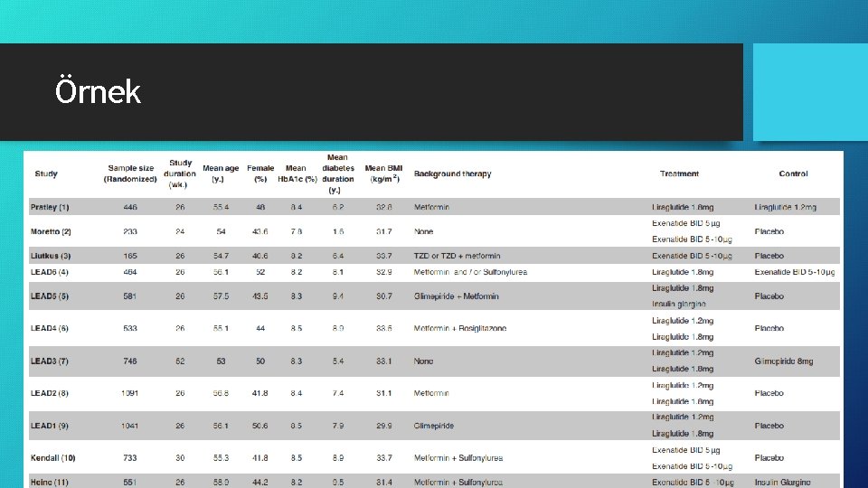Click the "LEAD2 (8)" study name
This screenshot has height=488, width=868.
tap(49, 393)
